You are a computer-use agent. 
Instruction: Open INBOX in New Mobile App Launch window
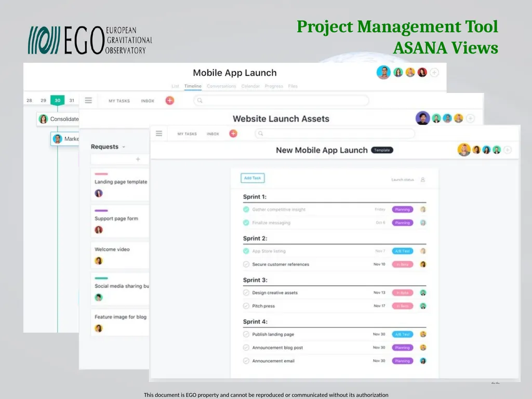coord(212,134)
